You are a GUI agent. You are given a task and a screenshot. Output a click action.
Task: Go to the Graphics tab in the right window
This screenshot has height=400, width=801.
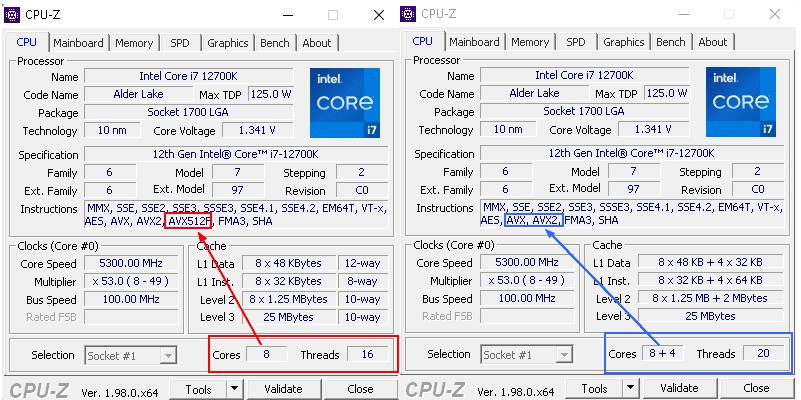624,43
